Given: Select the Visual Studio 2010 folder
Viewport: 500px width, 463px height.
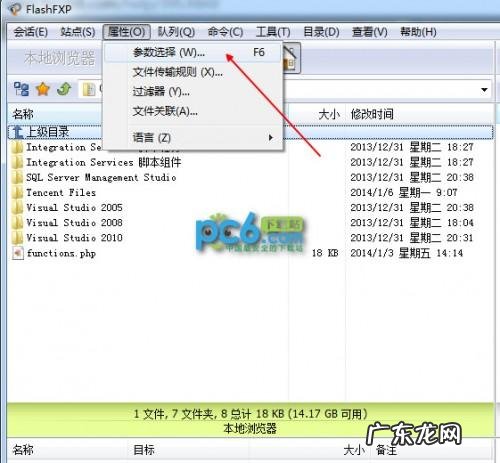Looking at the screenshot, I should 74,238.
